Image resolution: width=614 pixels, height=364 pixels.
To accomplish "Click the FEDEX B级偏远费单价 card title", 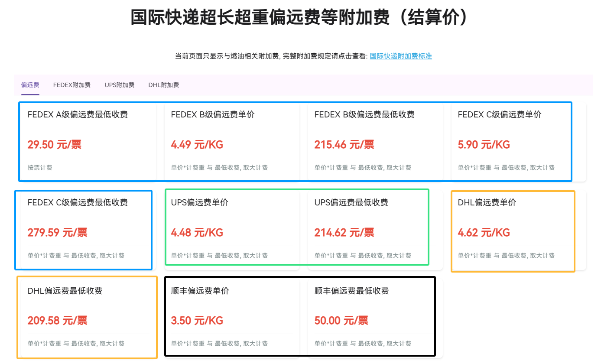I will pos(213,115).
